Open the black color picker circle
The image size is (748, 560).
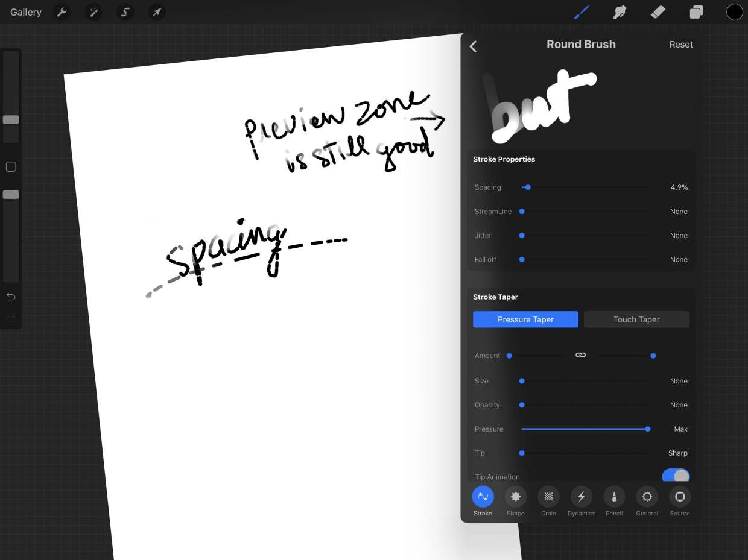(734, 12)
